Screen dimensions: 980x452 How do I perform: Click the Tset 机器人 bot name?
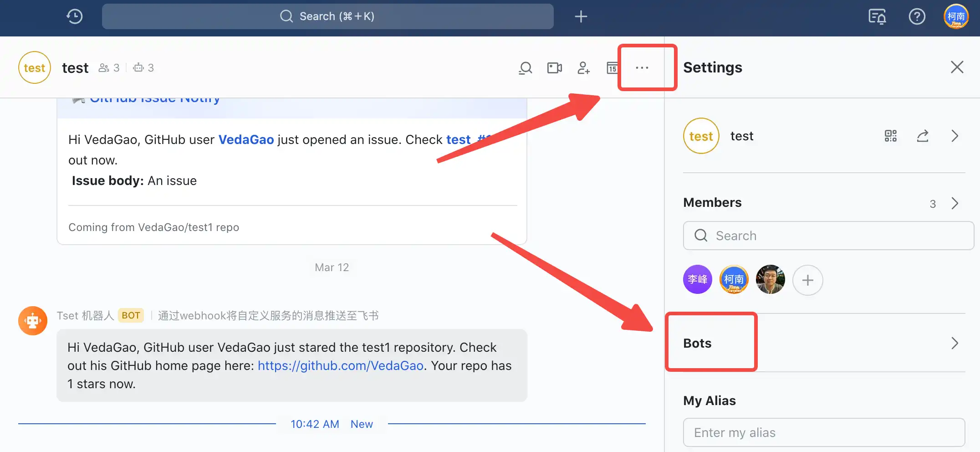click(85, 315)
